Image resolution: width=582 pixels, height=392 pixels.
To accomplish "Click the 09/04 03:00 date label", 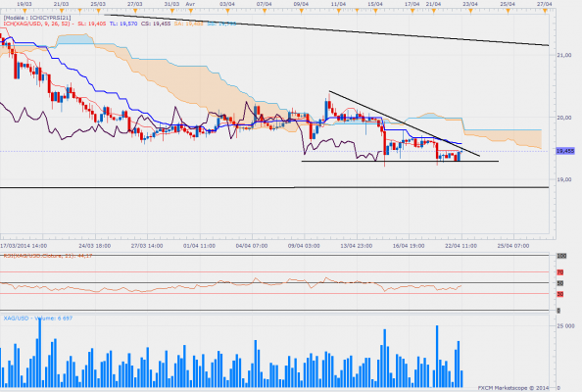I will pos(304,246).
